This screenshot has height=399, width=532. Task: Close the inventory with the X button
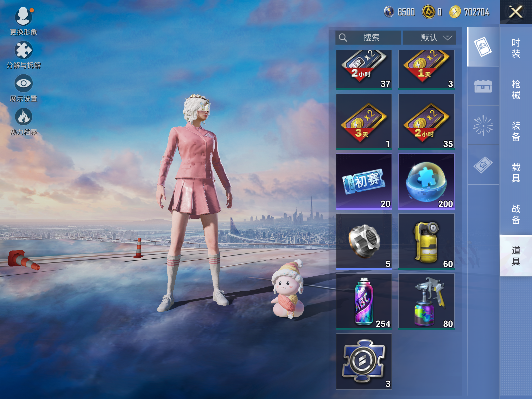(x=516, y=12)
